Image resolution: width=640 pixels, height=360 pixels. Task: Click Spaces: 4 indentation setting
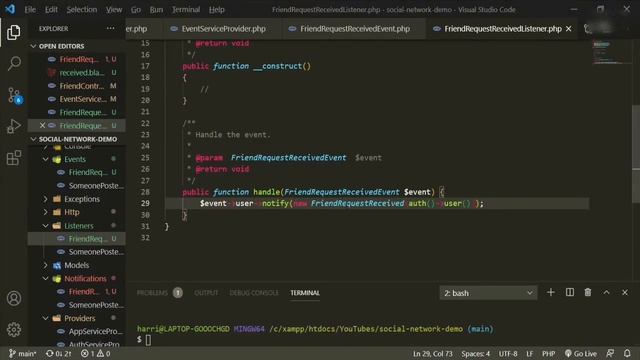[x=476, y=353]
